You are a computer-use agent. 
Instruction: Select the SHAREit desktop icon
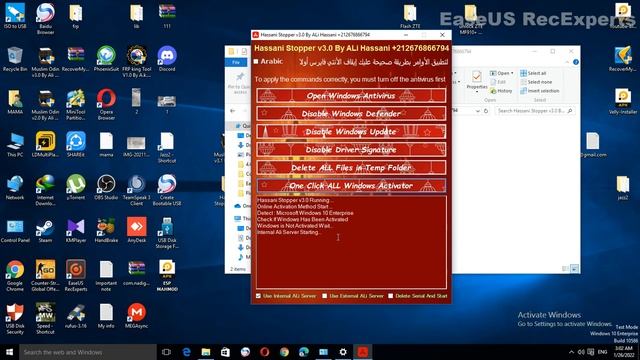pyautogui.click(x=76, y=144)
